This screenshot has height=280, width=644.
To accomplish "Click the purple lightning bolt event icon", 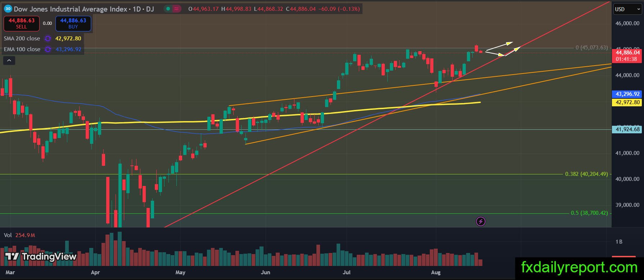I will (481, 221).
